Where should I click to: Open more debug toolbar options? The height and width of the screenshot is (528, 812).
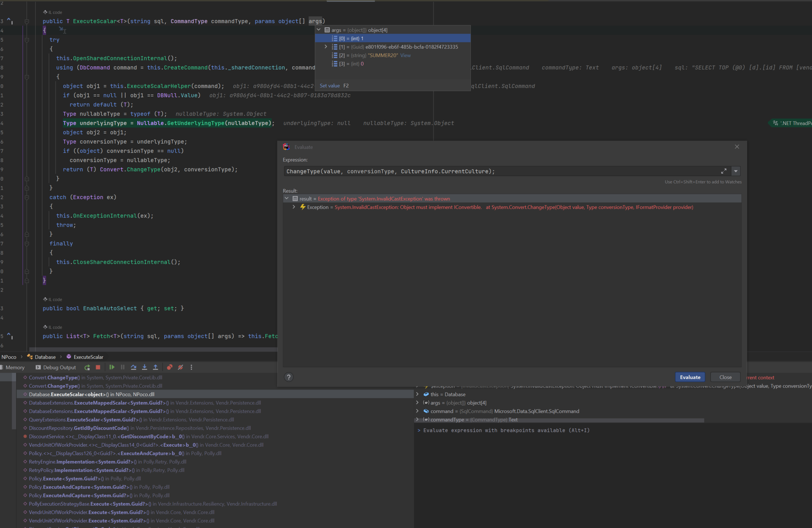(x=191, y=367)
